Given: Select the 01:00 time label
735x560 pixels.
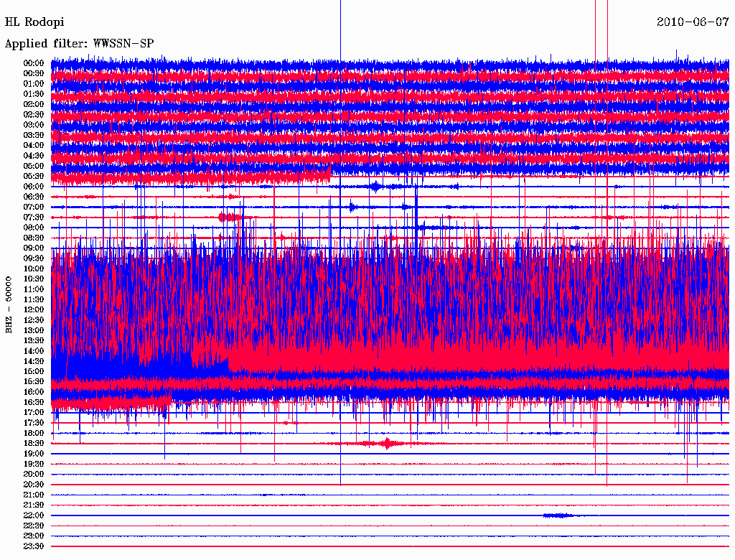Looking at the screenshot, I should [x=34, y=84].
